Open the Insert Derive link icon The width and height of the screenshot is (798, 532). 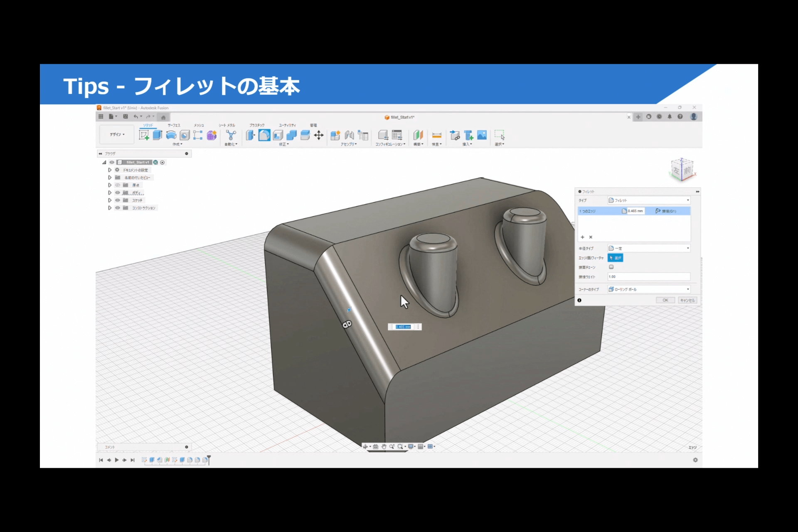click(455, 135)
